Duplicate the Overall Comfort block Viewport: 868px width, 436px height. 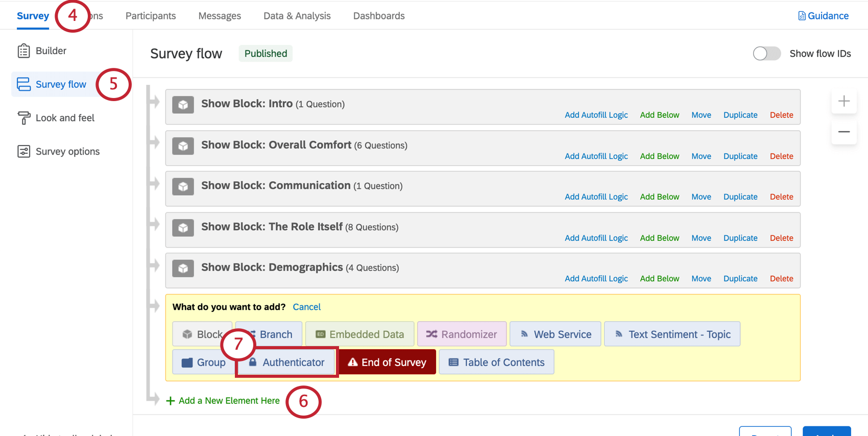click(740, 156)
